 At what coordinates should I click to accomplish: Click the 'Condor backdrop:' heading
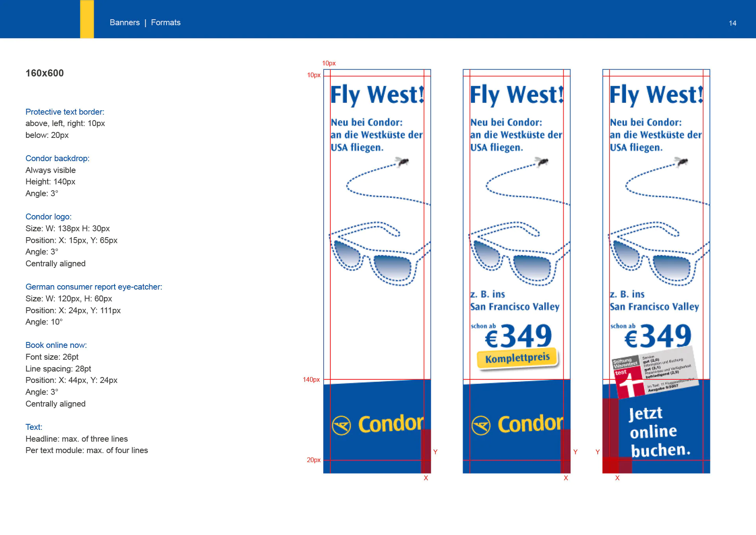coord(57,158)
